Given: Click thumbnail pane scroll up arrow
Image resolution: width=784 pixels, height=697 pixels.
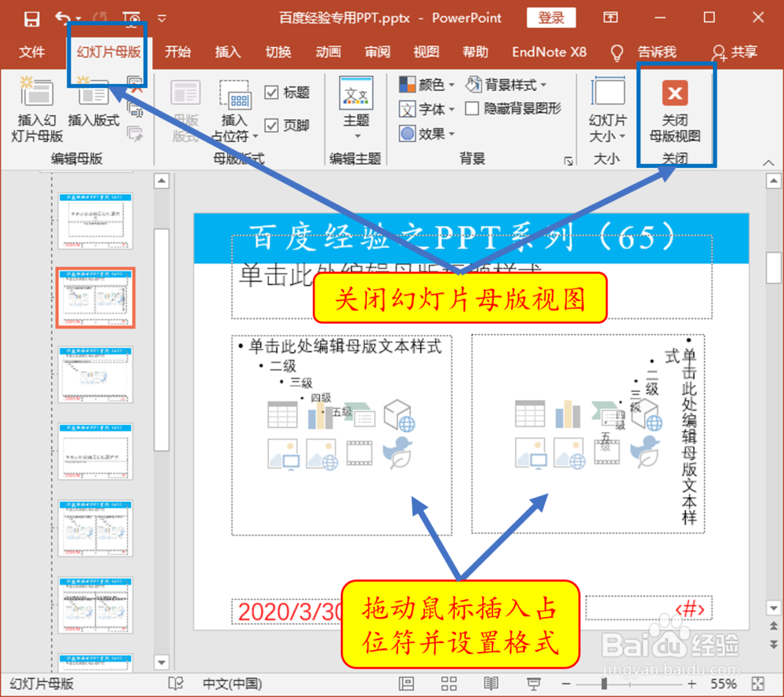Looking at the screenshot, I should (x=161, y=180).
